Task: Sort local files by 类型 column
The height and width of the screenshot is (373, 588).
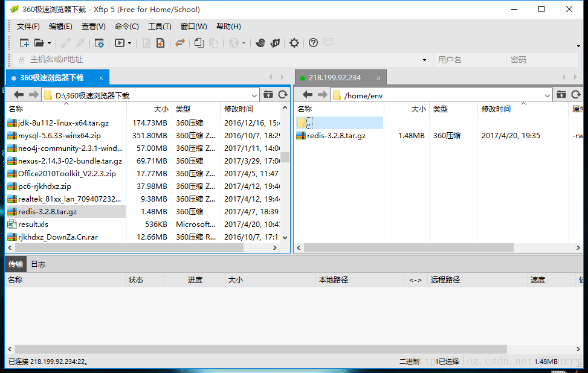Action: pyautogui.click(x=196, y=109)
